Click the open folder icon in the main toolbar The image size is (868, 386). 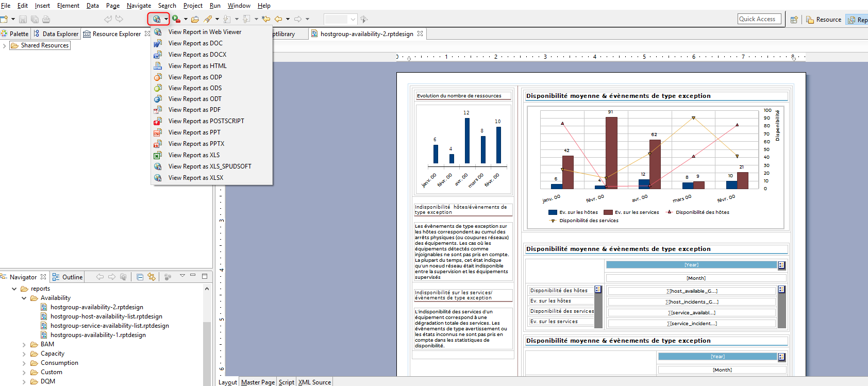(195, 20)
